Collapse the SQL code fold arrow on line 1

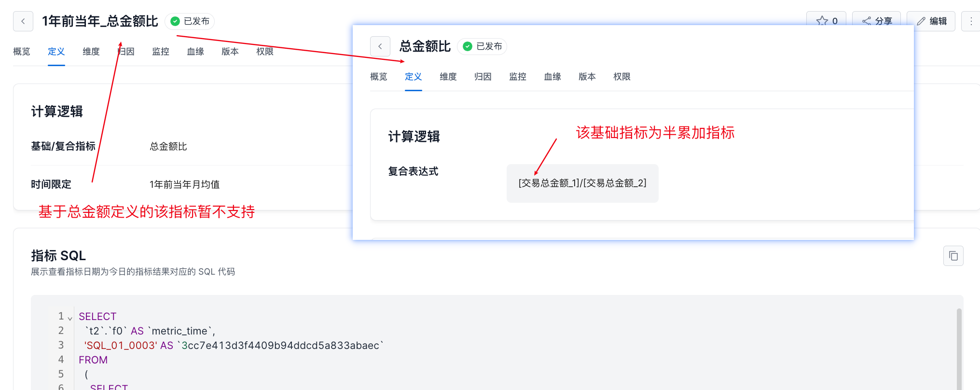pyautogui.click(x=70, y=318)
